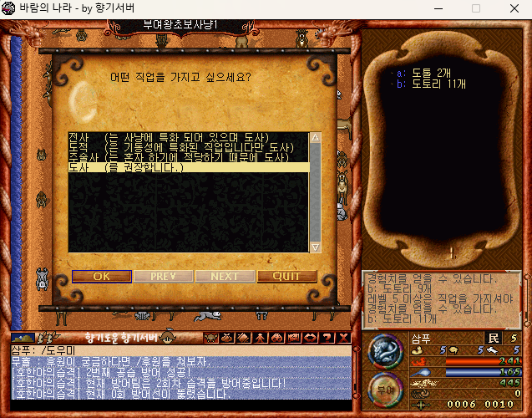Click the job list scrollbar track
532x418 pixels.
click(x=315, y=192)
